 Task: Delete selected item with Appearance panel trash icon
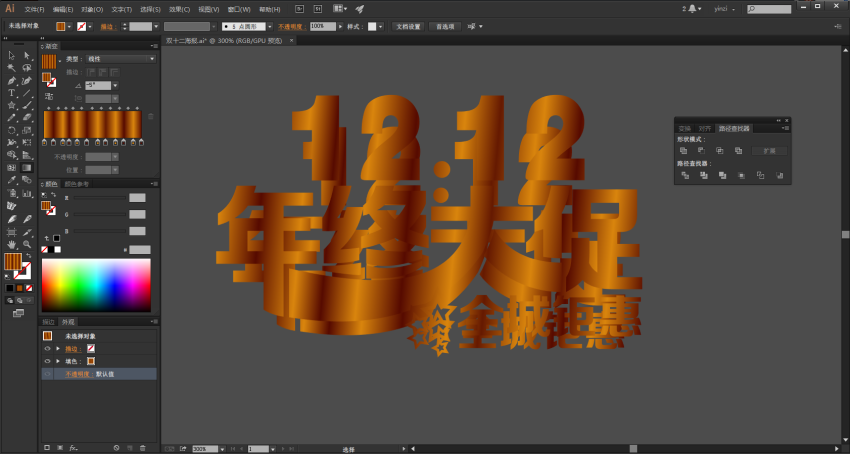point(143,448)
